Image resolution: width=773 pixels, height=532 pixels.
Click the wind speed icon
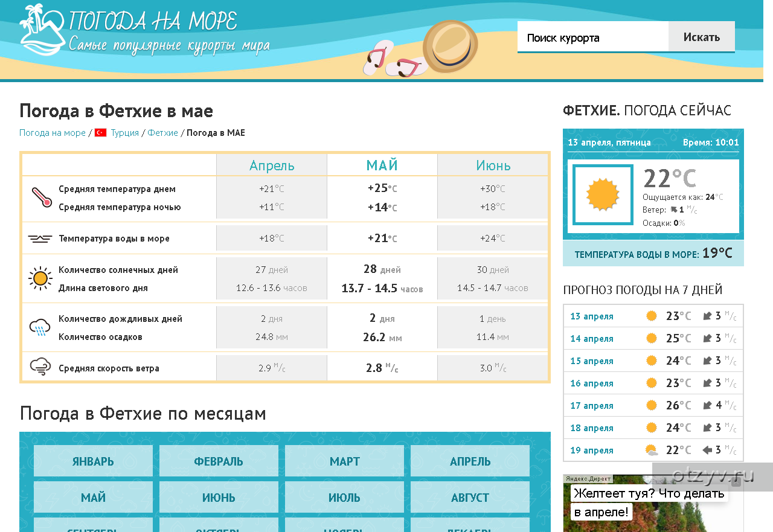coord(40,367)
